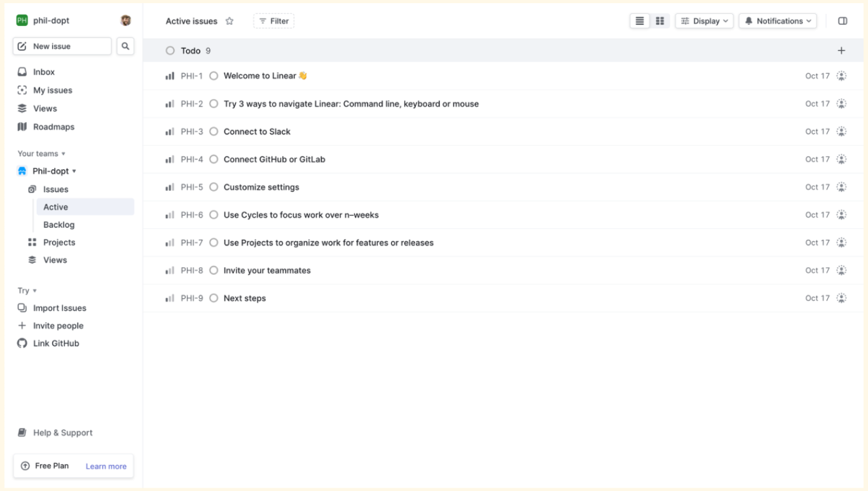Click the plus icon in Todo header
The width and height of the screenshot is (868, 491).
841,51
